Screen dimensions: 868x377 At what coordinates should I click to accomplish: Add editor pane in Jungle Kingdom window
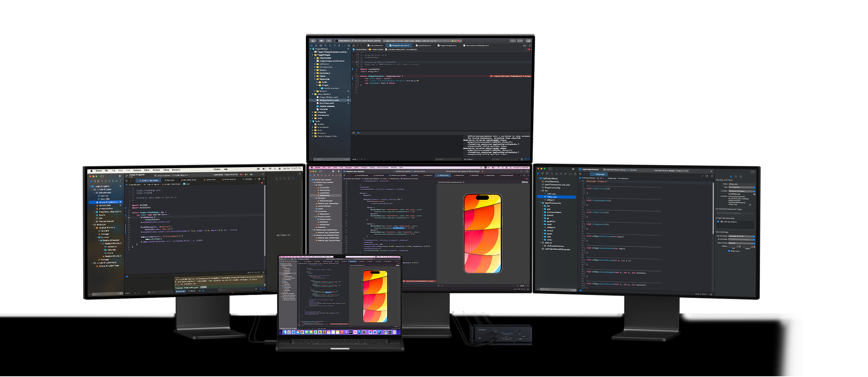point(264,179)
